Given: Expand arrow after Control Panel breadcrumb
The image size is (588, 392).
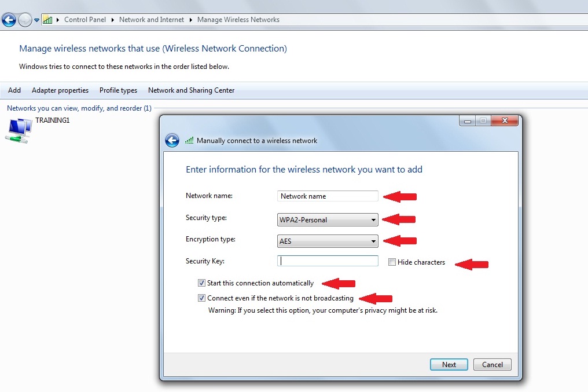Looking at the screenshot, I should coord(112,20).
